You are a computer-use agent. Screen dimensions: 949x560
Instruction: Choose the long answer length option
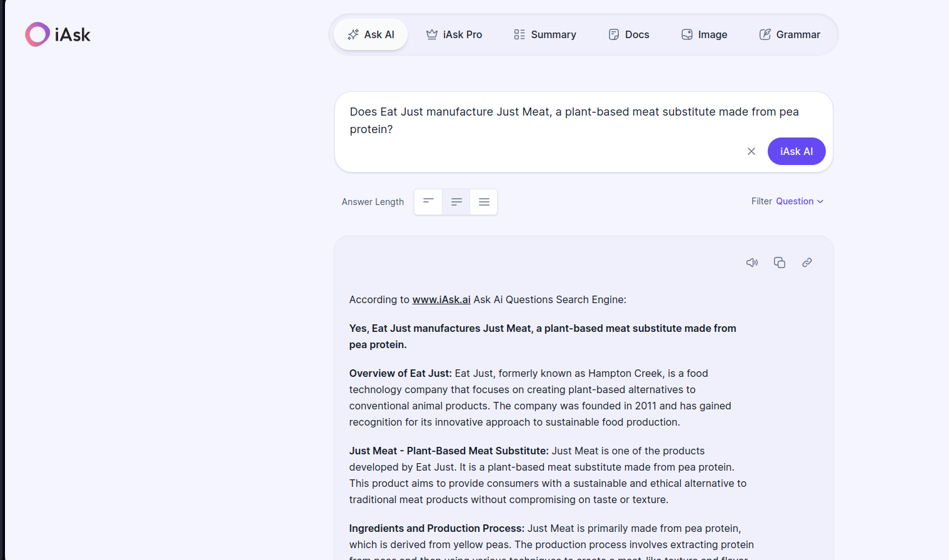tap(484, 202)
